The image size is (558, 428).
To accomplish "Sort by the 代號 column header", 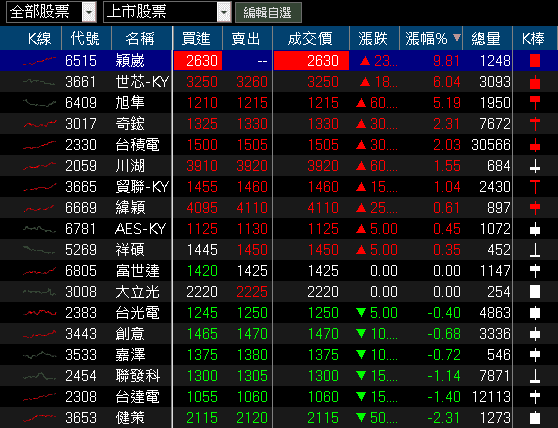I will point(85,38).
